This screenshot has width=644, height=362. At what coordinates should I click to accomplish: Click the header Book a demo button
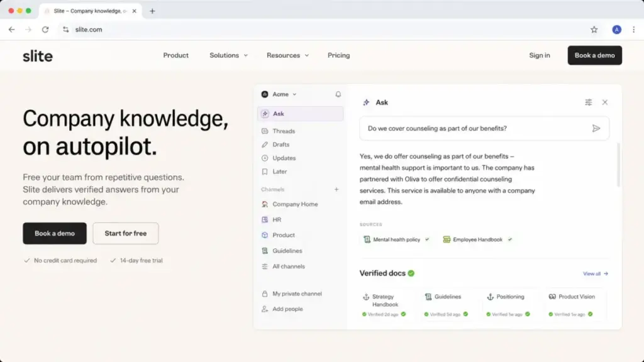click(x=595, y=55)
